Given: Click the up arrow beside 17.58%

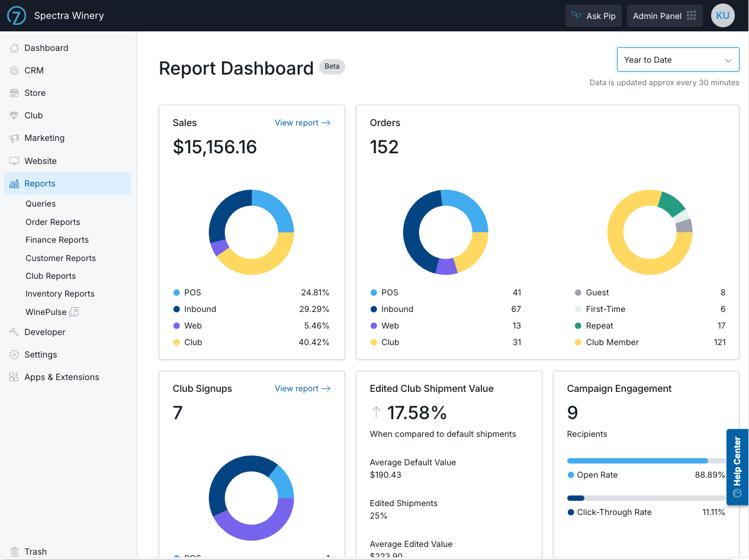Looking at the screenshot, I should [375, 413].
